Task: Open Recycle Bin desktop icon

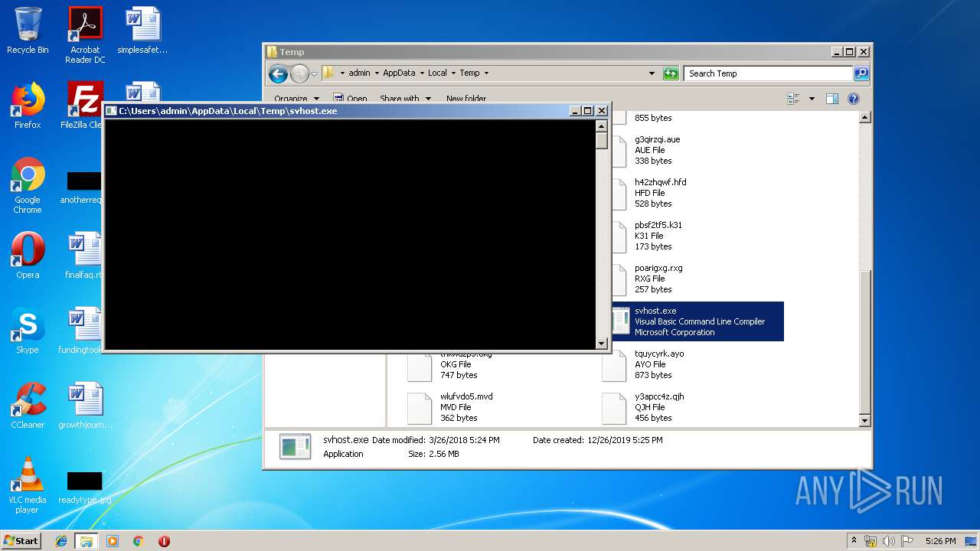Action: tap(28, 31)
